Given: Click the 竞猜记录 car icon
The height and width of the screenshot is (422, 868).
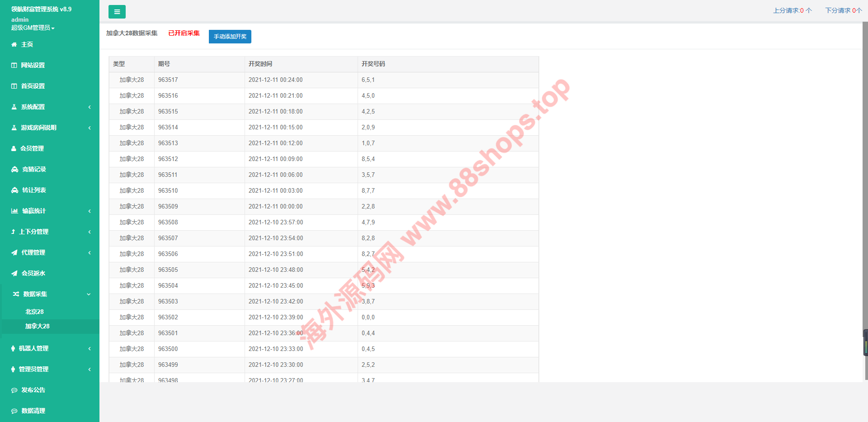Looking at the screenshot, I should tap(14, 169).
